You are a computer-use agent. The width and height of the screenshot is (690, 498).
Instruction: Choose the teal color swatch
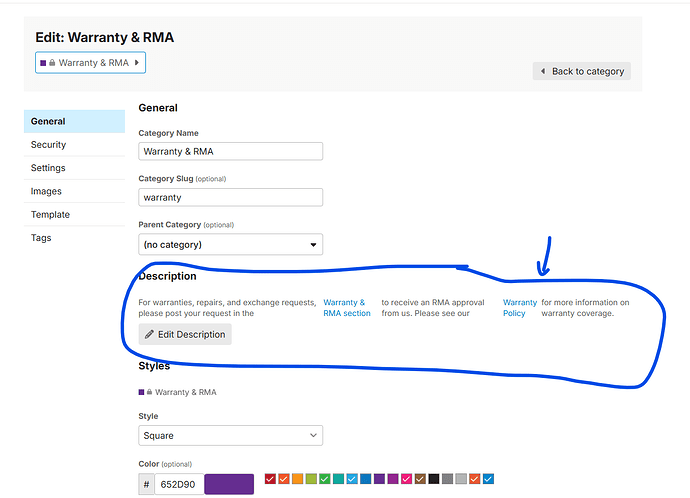click(x=338, y=479)
